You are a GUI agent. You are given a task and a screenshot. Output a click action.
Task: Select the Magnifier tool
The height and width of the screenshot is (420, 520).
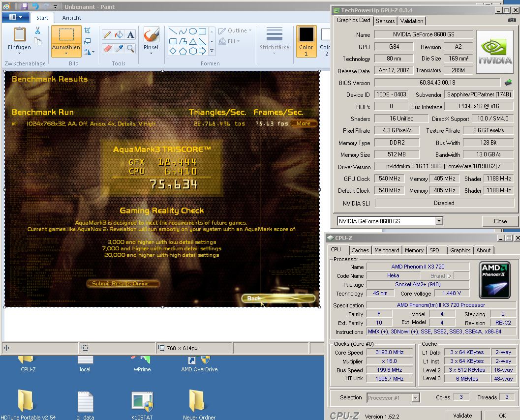[x=131, y=49]
